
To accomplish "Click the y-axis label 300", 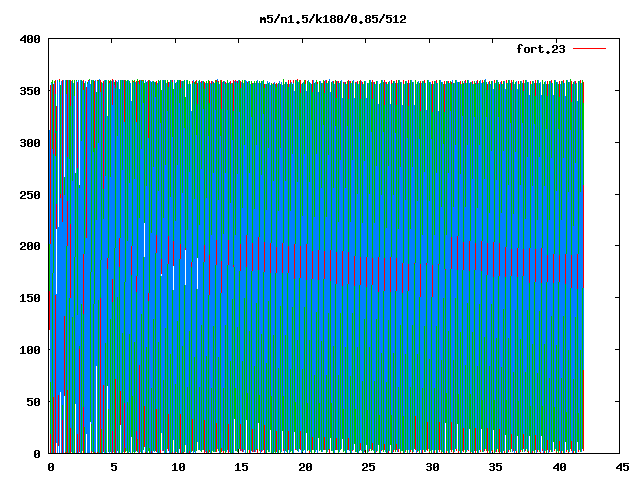I will coord(30,143).
